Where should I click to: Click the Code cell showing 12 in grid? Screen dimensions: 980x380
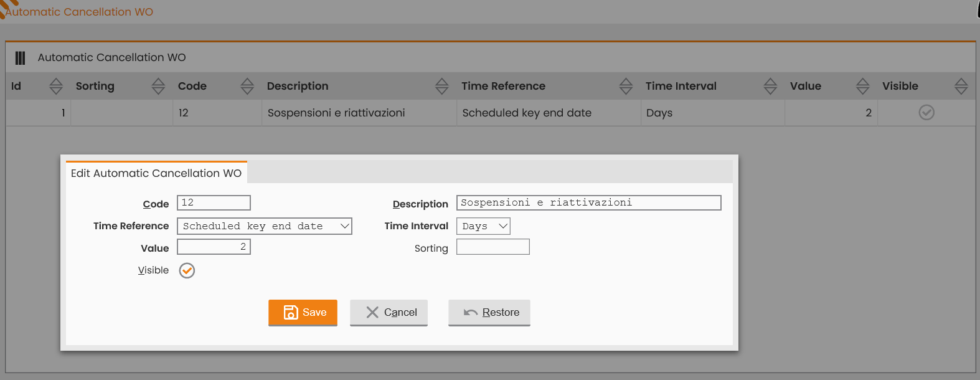click(217, 113)
